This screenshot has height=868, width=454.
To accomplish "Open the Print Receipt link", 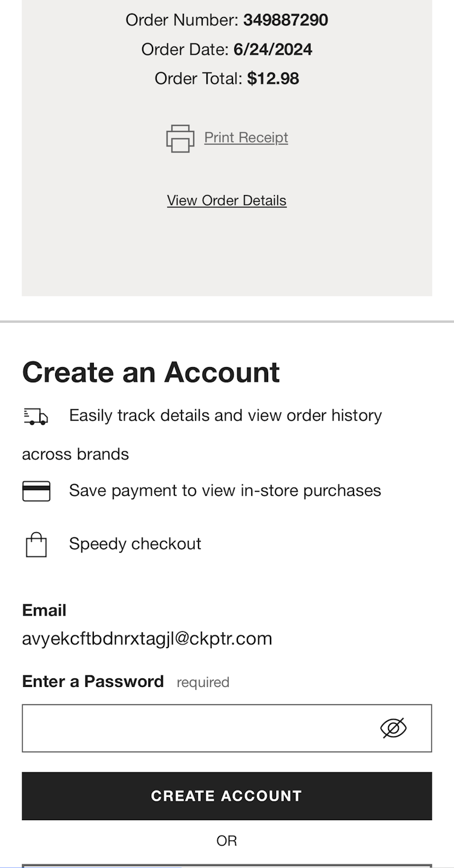I will click(246, 137).
